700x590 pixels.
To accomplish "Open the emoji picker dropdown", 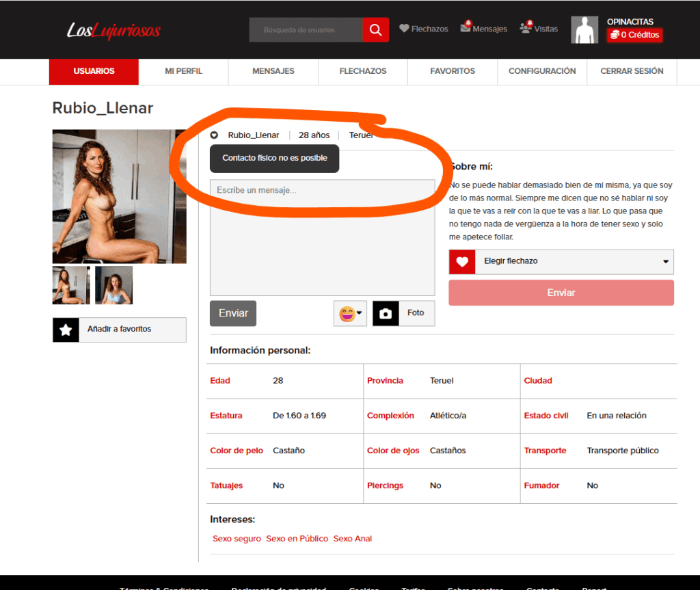I will [x=351, y=313].
